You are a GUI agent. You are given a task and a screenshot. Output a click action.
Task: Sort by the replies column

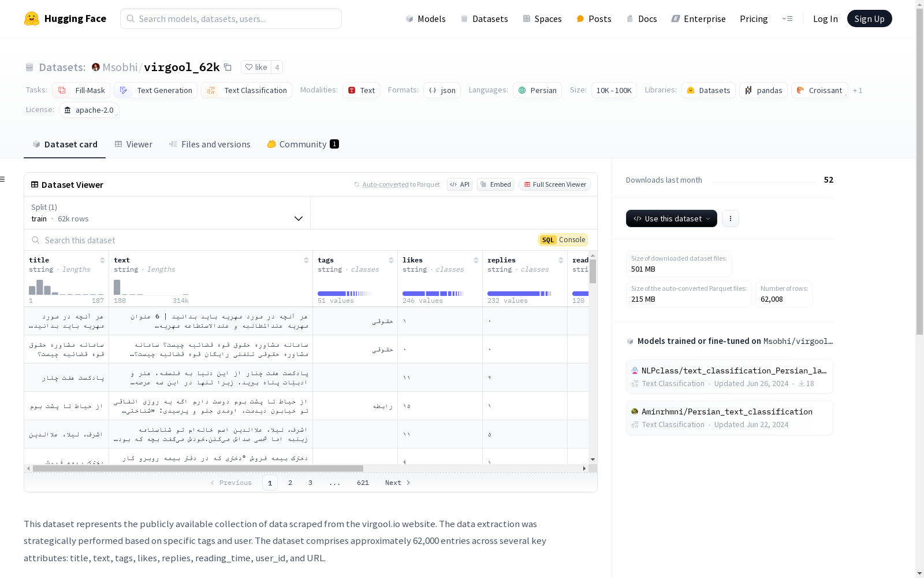[561, 260]
